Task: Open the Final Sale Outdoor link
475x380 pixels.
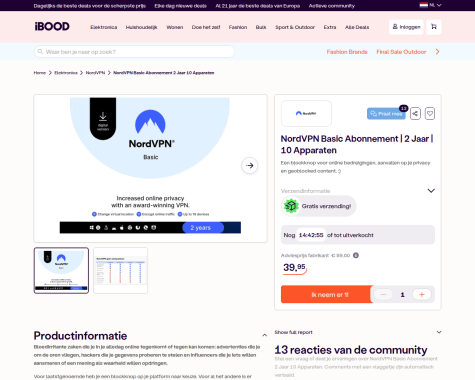Action: (401, 52)
